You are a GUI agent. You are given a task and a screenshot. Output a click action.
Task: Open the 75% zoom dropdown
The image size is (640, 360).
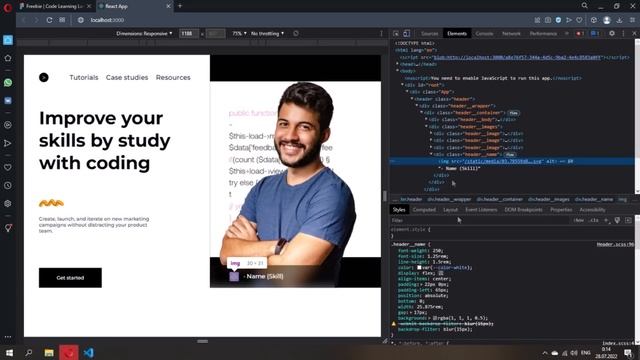pos(239,33)
